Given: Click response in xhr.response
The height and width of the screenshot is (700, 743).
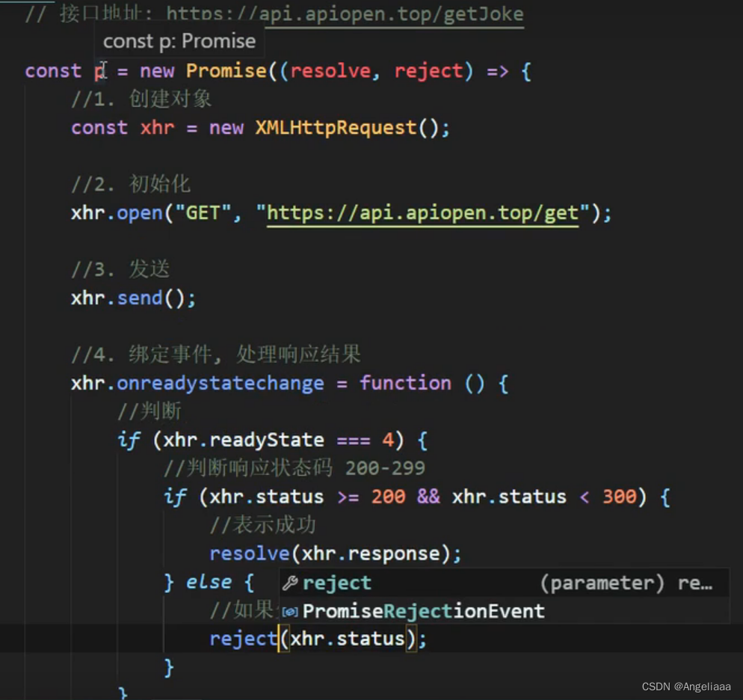Looking at the screenshot, I should (394, 554).
